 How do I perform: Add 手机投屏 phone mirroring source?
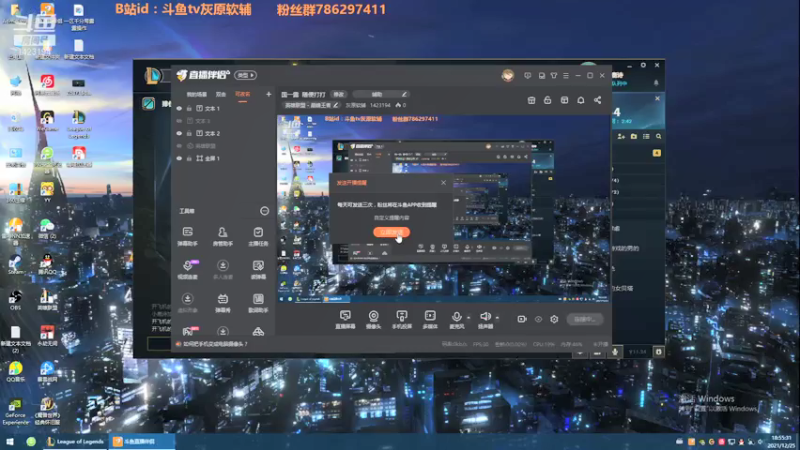402,319
